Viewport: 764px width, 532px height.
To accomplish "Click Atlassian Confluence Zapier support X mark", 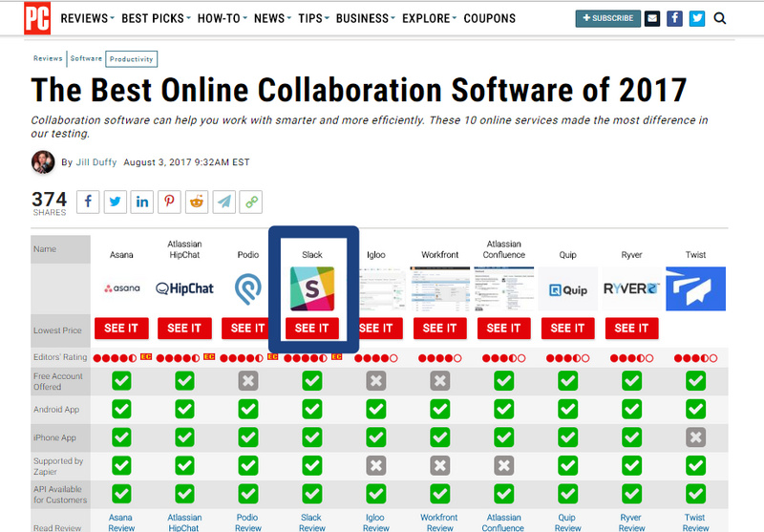I will pos(504,466).
